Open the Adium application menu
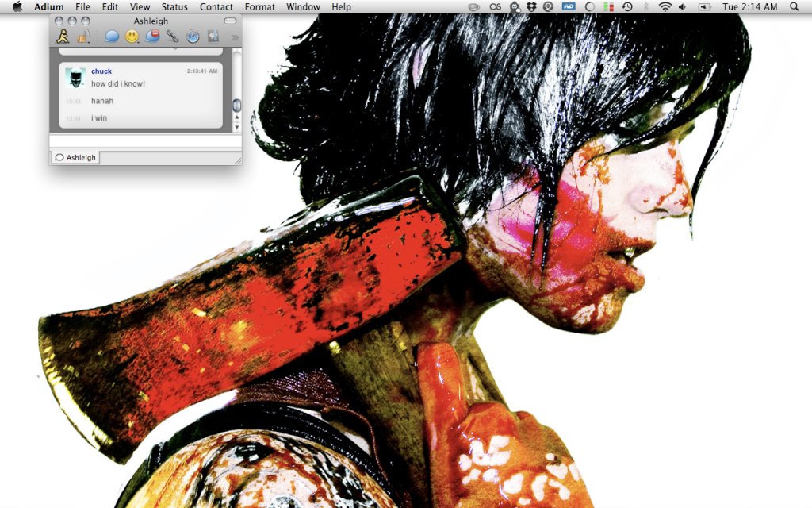812x508 pixels. [48, 6]
